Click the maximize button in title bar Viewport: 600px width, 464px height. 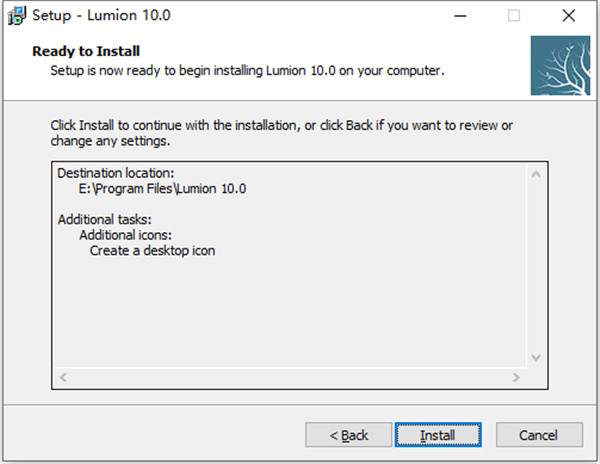514,16
